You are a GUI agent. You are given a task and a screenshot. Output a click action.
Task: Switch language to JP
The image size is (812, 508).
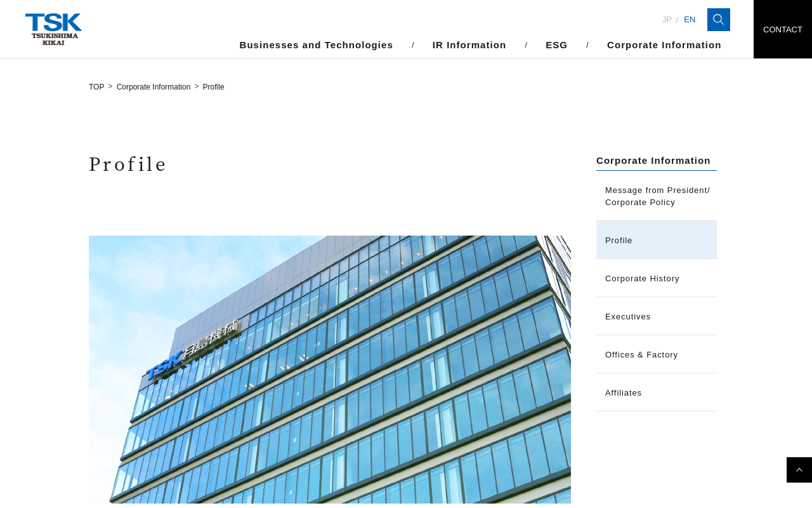click(667, 20)
